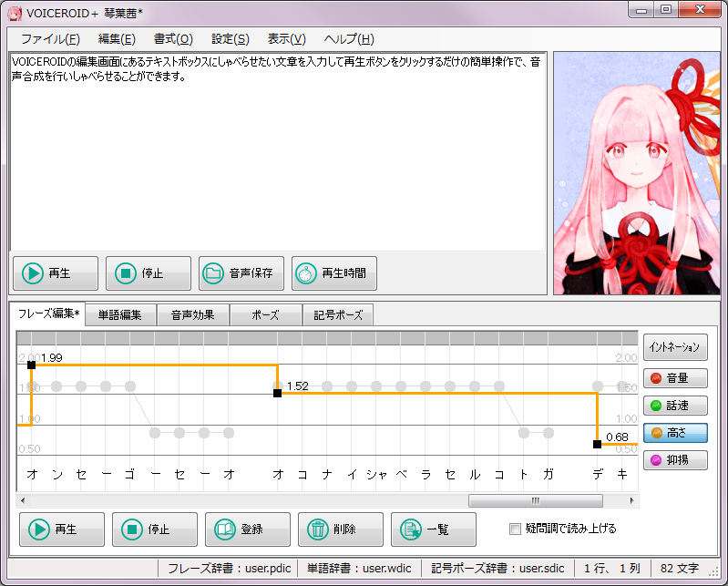728x586 pixels.
Task: Click the シャ mora label in the graph
Action: click(376, 474)
